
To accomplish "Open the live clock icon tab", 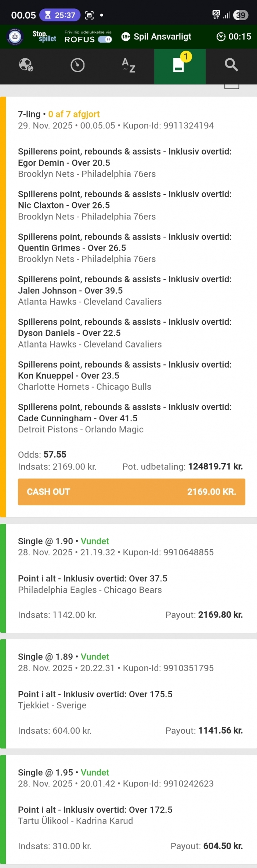I will pos(77,65).
